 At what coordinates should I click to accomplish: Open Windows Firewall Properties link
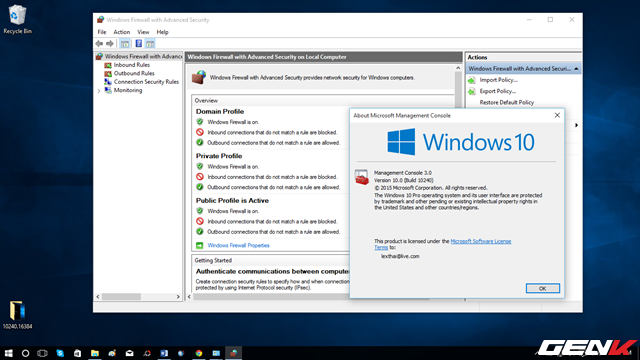pos(238,245)
